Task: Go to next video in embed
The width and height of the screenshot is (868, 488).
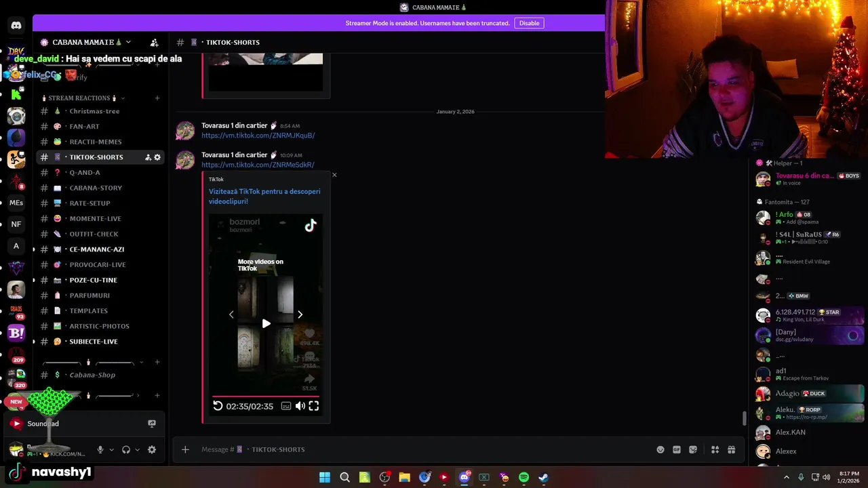Action: coord(300,314)
